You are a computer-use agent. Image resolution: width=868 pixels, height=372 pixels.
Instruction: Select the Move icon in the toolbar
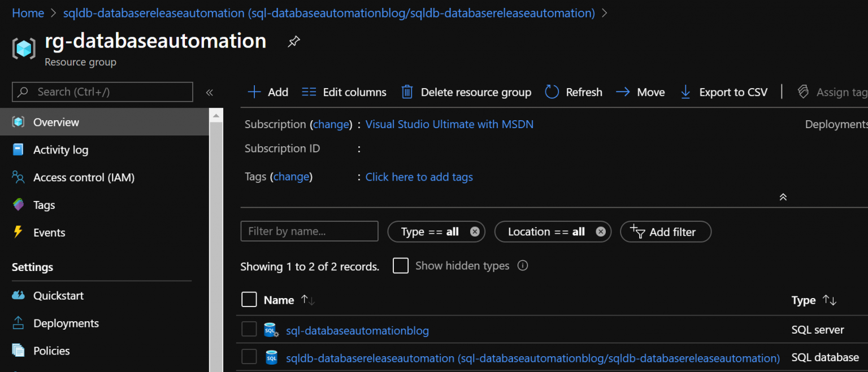tap(622, 91)
